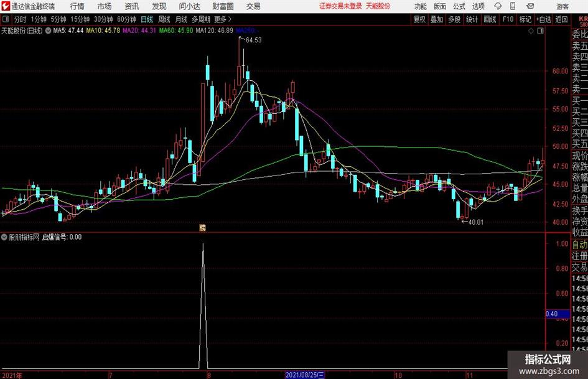Toggle the chart right-panel layout icon

(540, 30)
